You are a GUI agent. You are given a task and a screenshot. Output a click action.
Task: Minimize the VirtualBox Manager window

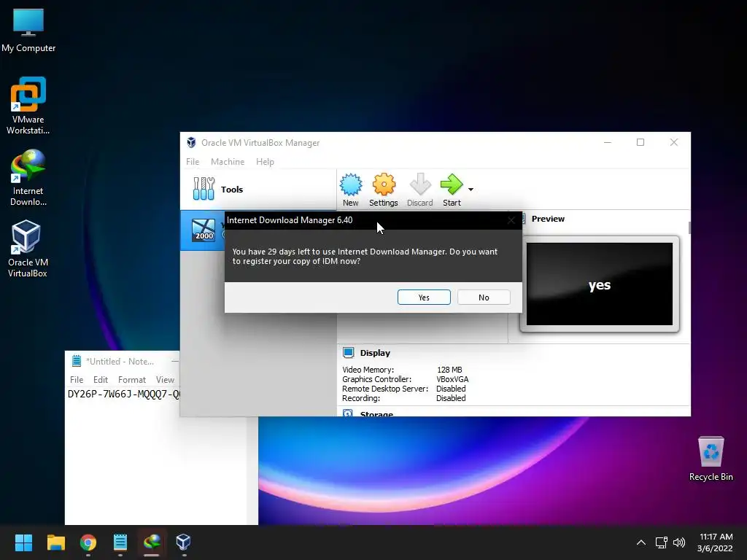(x=608, y=142)
